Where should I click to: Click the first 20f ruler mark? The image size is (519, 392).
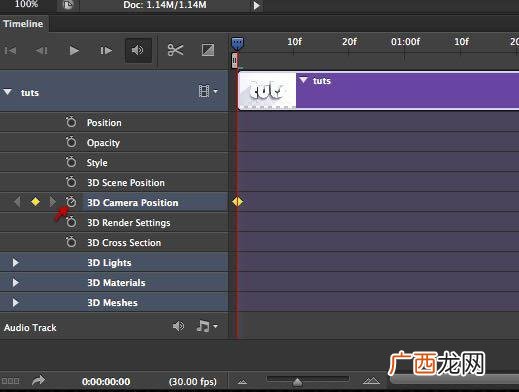click(x=349, y=42)
